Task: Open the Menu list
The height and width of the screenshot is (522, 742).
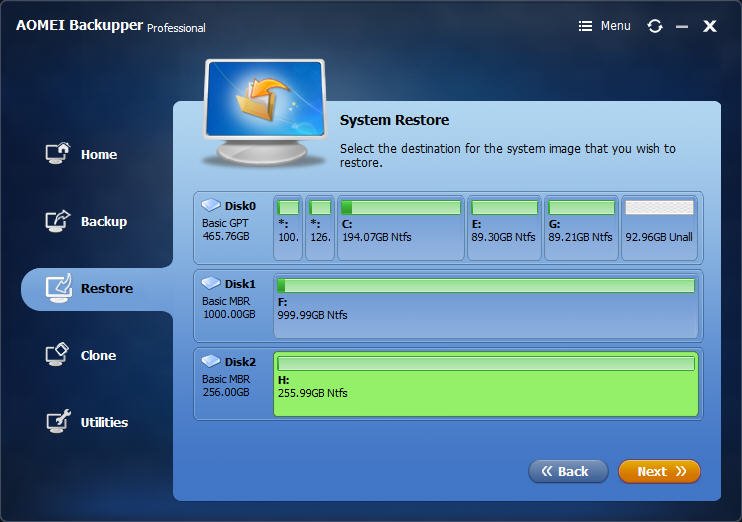Action: [604, 26]
